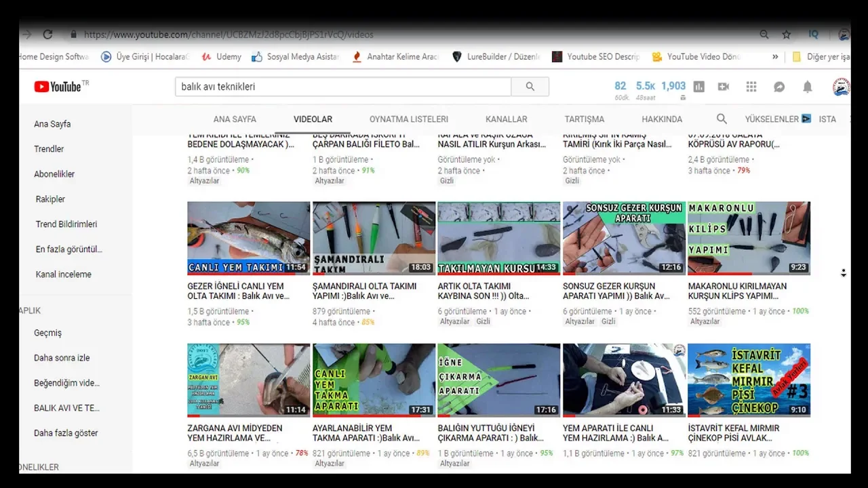Open ŞAMANDIRALI TAKIM video thumbnail
Image resolution: width=868 pixels, height=488 pixels.
click(374, 238)
